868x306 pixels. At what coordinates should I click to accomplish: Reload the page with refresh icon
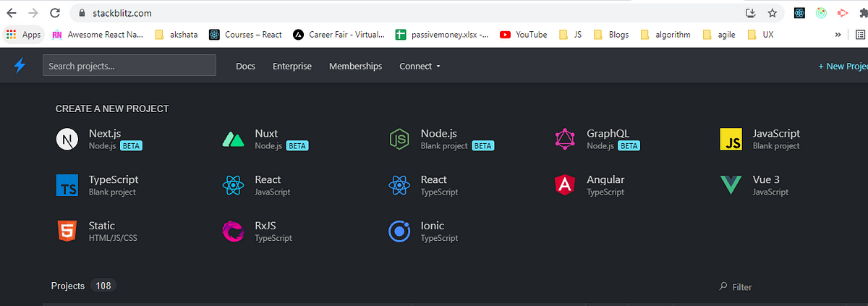coord(56,13)
